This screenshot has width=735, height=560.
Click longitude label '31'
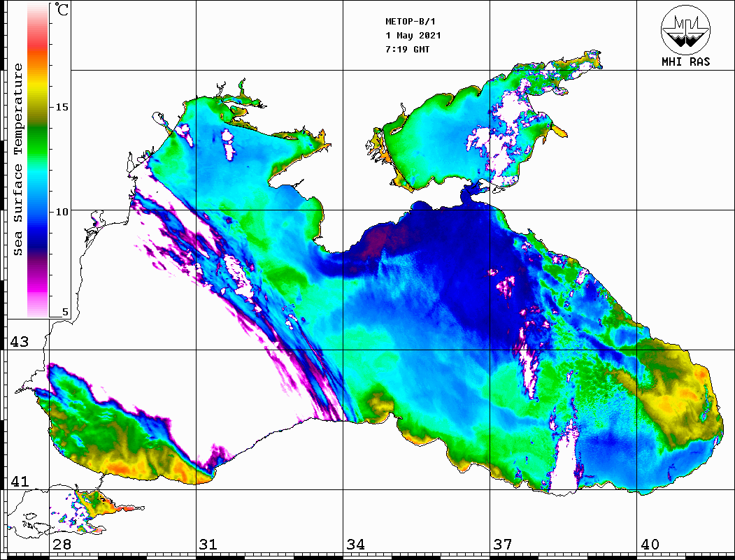208,544
